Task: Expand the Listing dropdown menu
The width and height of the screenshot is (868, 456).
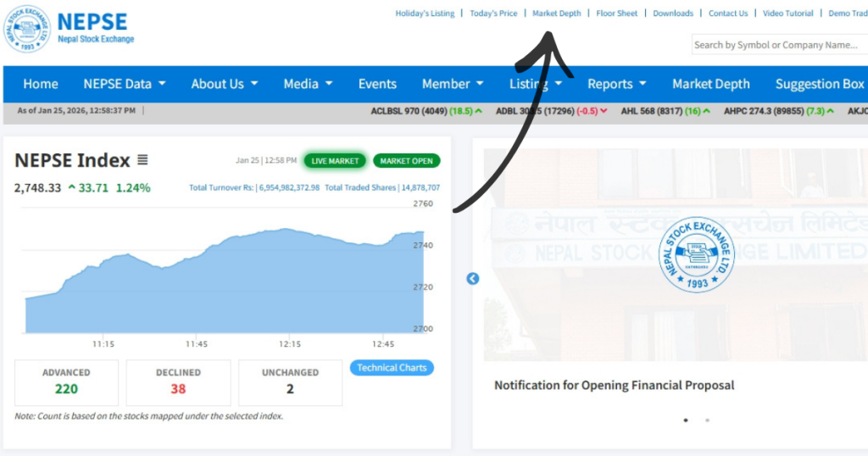Action: click(536, 84)
